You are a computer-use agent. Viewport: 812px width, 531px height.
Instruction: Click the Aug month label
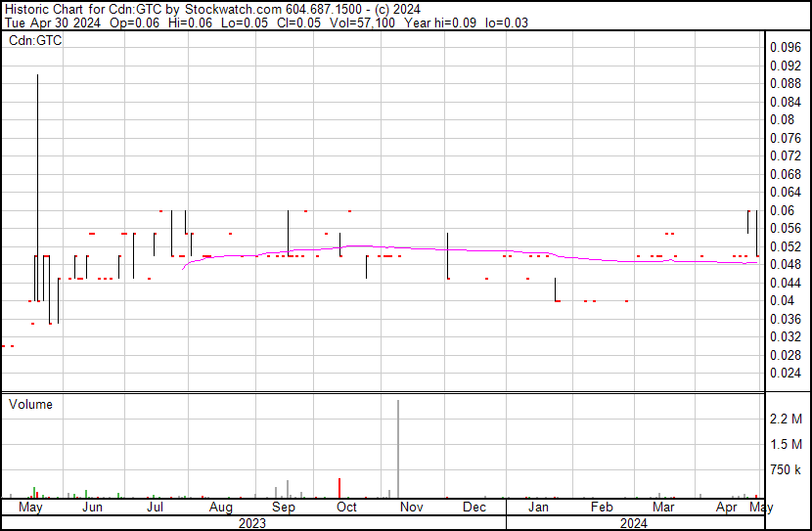pyautogui.click(x=221, y=508)
